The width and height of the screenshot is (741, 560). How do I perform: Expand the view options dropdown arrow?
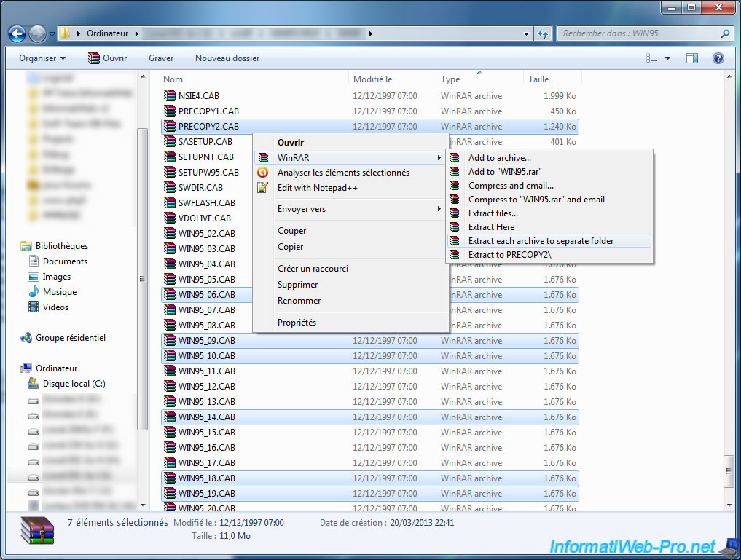click(667, 58)
